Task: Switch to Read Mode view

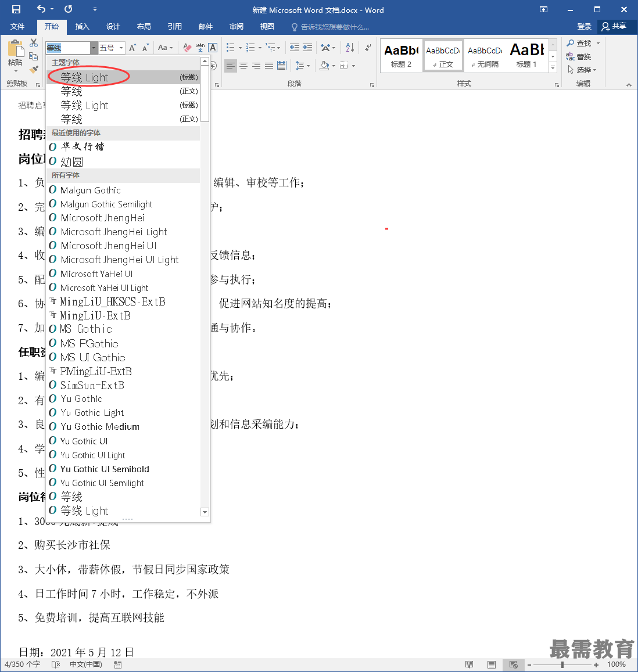Action: [469, 664]
